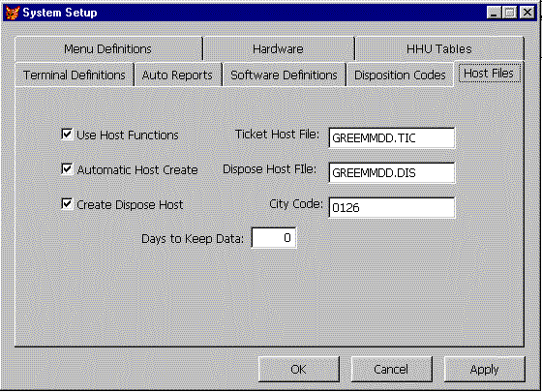542x392 pixels.
Task: Open the Auto Reports tab
Action: coord(178,75)
